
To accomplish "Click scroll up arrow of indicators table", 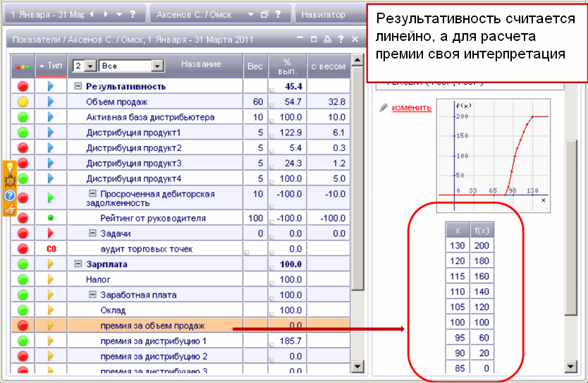I will click(x=357, y=60).
